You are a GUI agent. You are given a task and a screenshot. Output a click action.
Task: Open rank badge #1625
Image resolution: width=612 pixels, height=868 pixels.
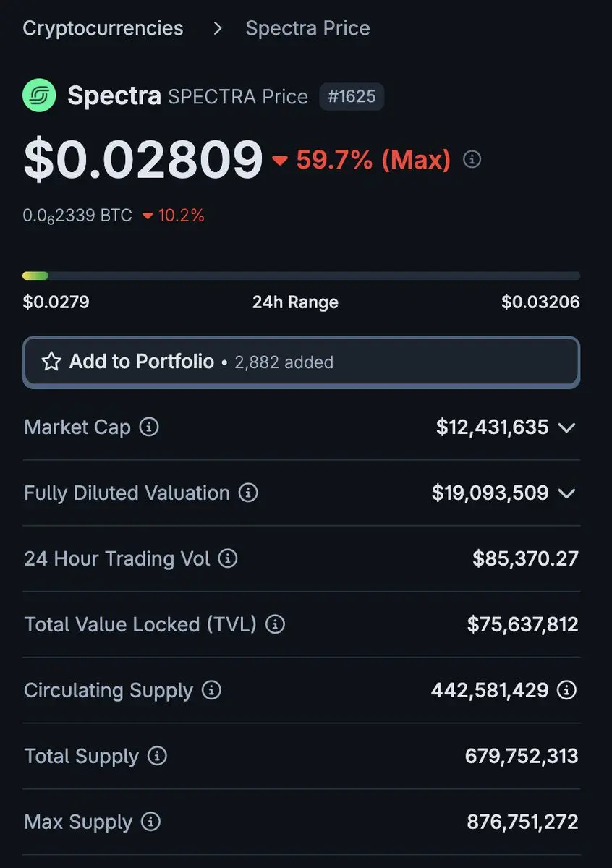[352, 96]
